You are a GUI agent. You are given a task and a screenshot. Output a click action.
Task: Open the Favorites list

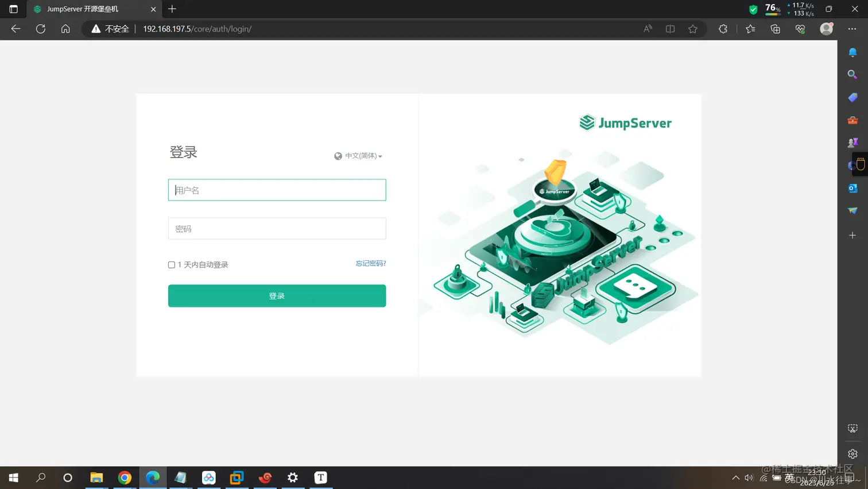750,29
